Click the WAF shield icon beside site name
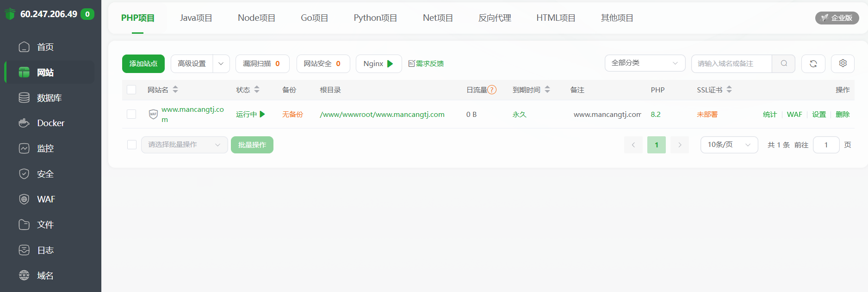The width and height of the screenshot is (868, 292). pos(153,114)
